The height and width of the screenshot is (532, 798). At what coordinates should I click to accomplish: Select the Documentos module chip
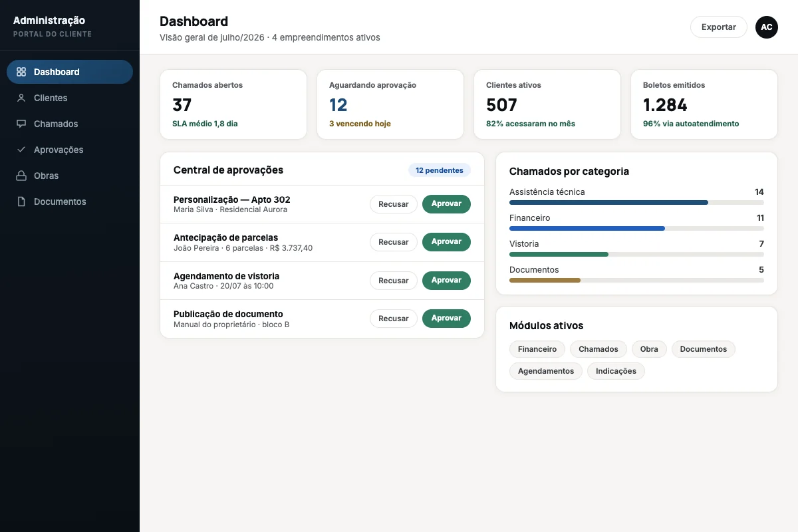click(704, 349)
